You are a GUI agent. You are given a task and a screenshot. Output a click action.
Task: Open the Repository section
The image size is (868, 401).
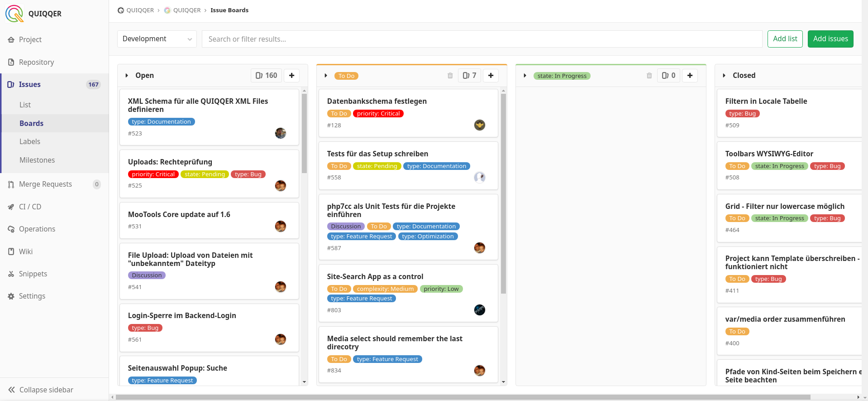point(36,62)
